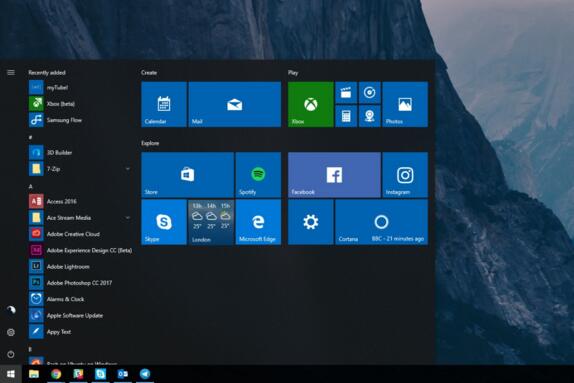Launch Adobe Lightroom from app list
This screenshot has width=574, height=383.
(81, 267)
